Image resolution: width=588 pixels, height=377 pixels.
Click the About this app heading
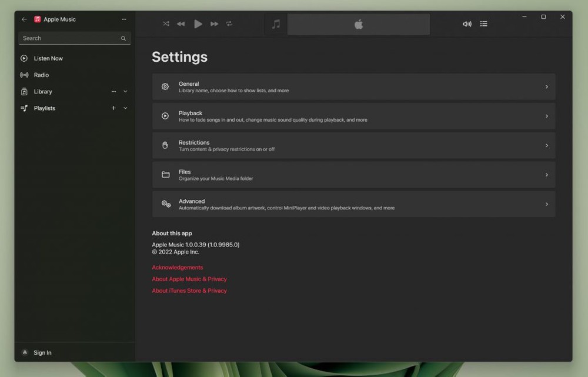(172, 233)
